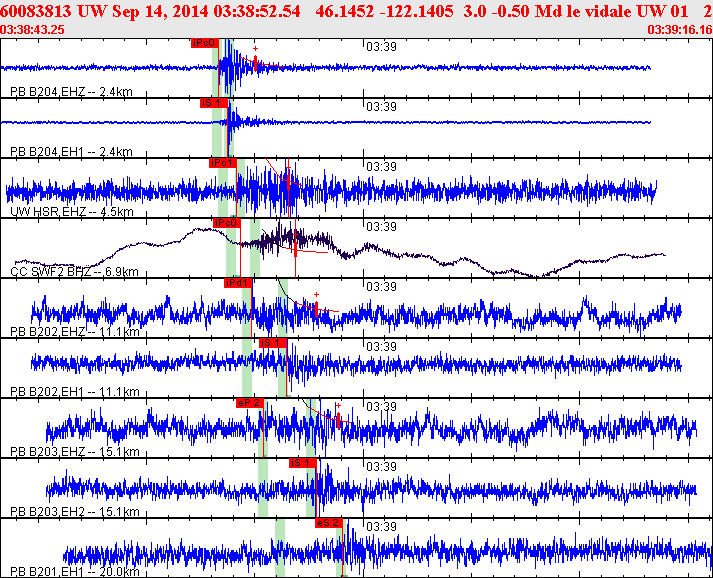
Task: Select the iS 1 pick on B203 EH2
Action: tap(302, 463)
